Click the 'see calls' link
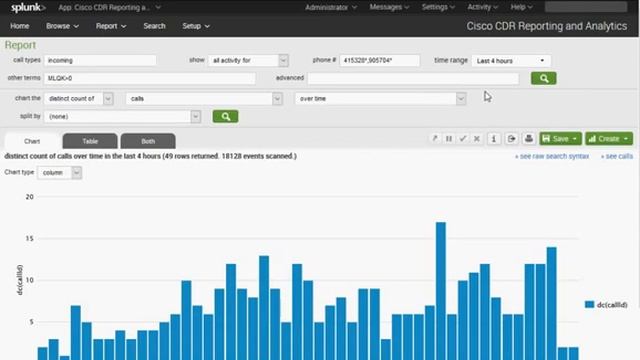The image size is (640, 360). point(617,156)
